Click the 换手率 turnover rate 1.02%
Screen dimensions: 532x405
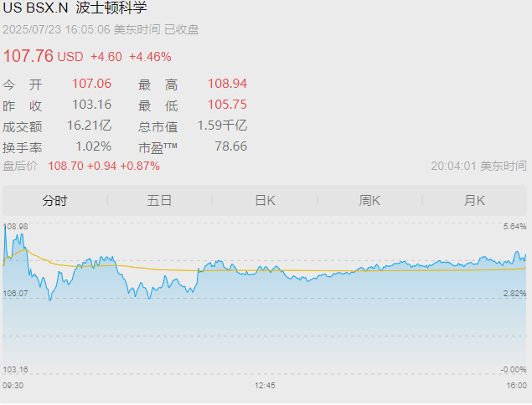click(93, 146)
